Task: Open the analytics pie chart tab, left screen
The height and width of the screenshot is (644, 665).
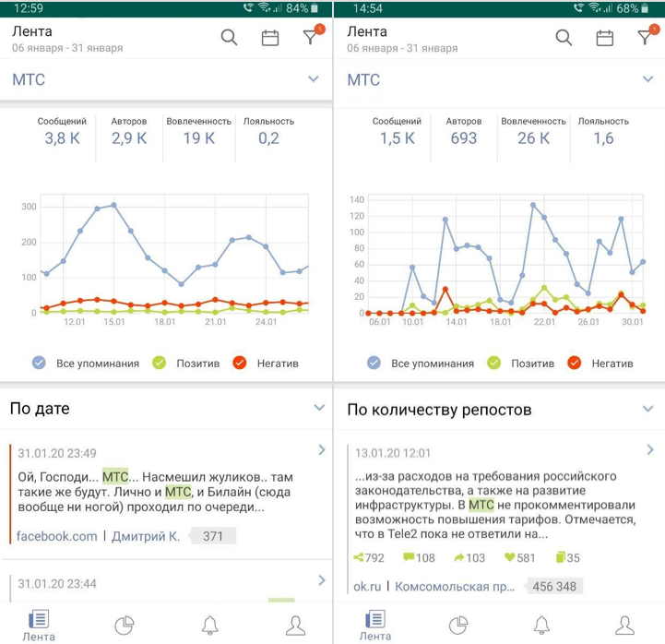Action: point(125,626)
